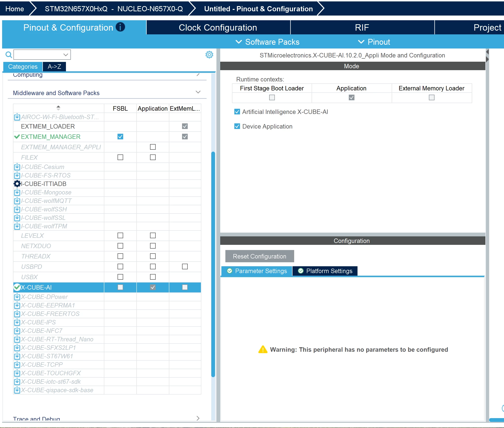This screenshot has height=428, width=504.
Task: Check USBPD ExtMemLoader checkbox
Action: click(x=185, y=267)
